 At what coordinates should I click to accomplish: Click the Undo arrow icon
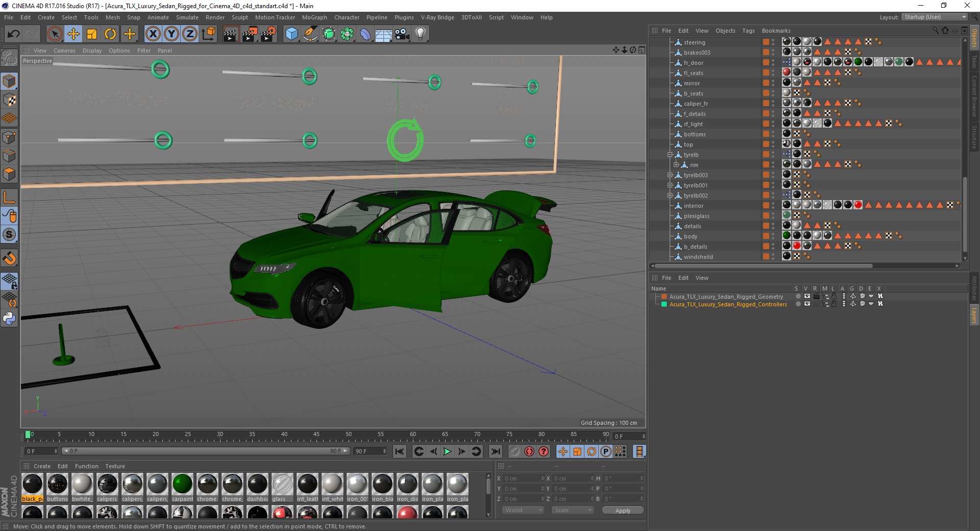(x=14, y=34)
